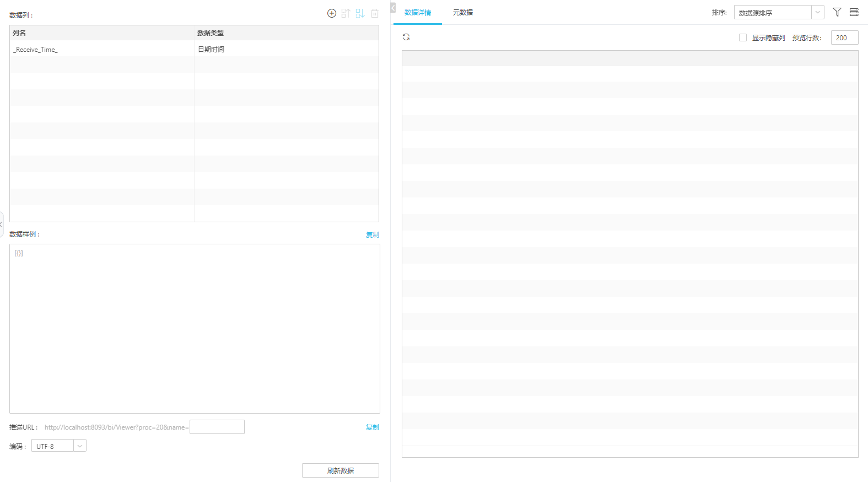
Task: Click the push URL name input field
Action: tap(217, 427)
